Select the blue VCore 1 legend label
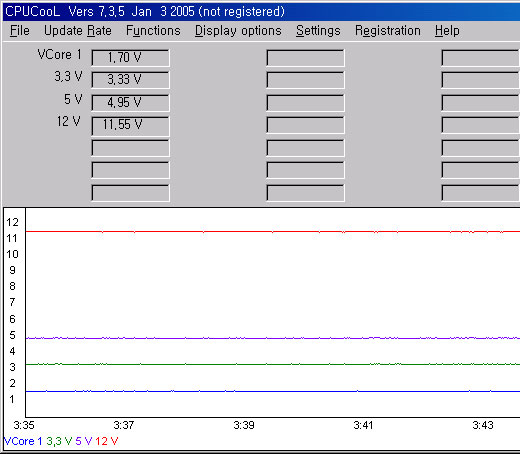Image resolution: width=520 pixels, height=454 pixels. pos(23,441)
